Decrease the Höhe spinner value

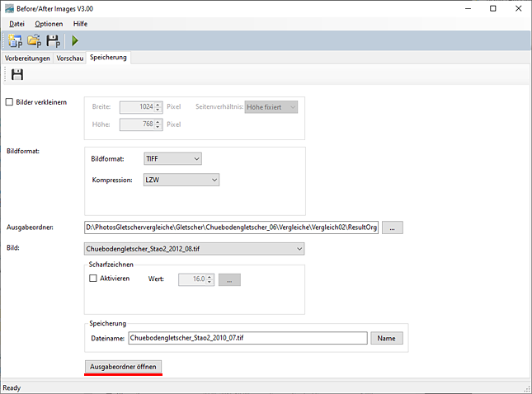[x=158, y=127]
